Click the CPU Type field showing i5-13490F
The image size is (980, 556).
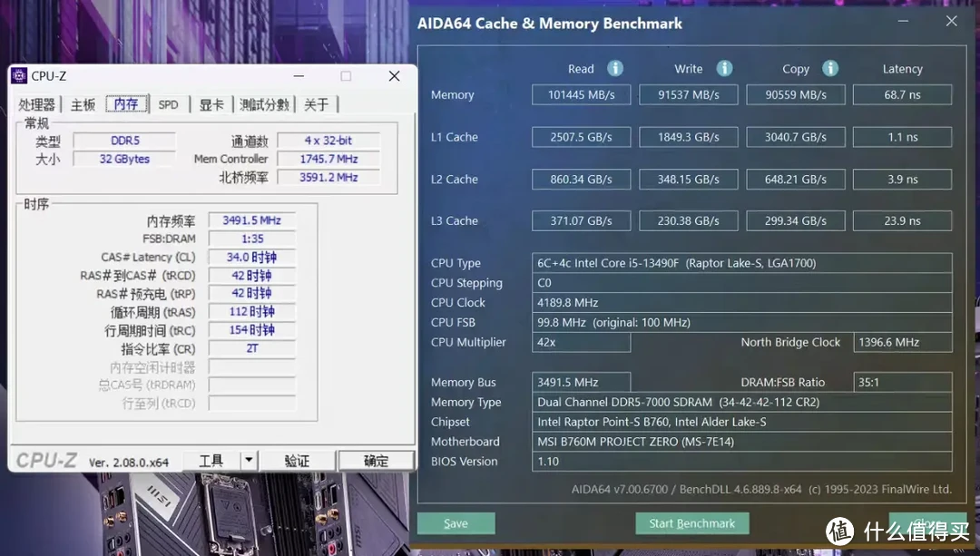742,263
